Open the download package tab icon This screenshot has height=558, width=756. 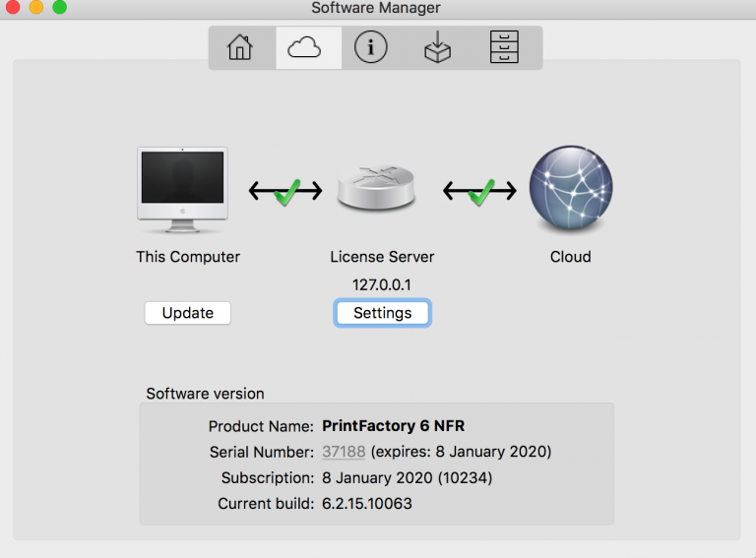[x=437, y=47]
